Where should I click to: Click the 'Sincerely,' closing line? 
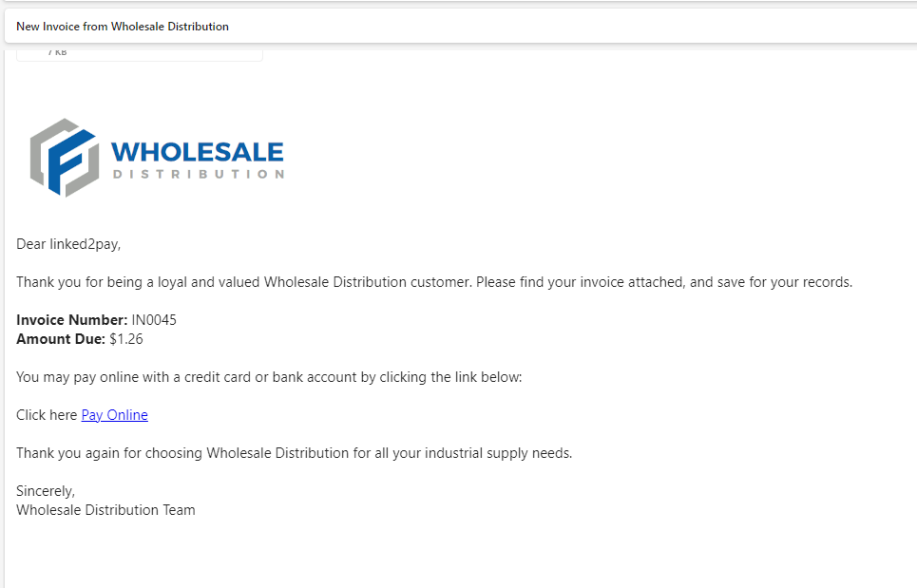coord(46,491)
